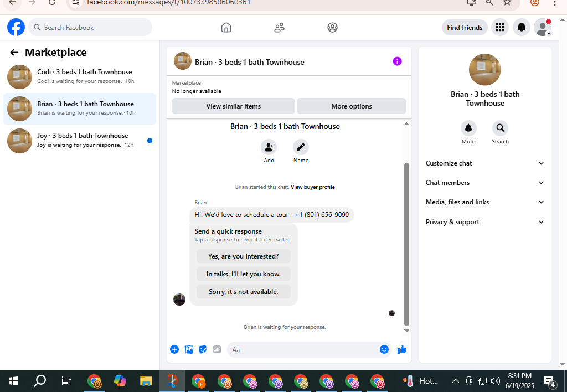
Task: Click Brian's tour request message with phone number
Action: pos(271,215)
